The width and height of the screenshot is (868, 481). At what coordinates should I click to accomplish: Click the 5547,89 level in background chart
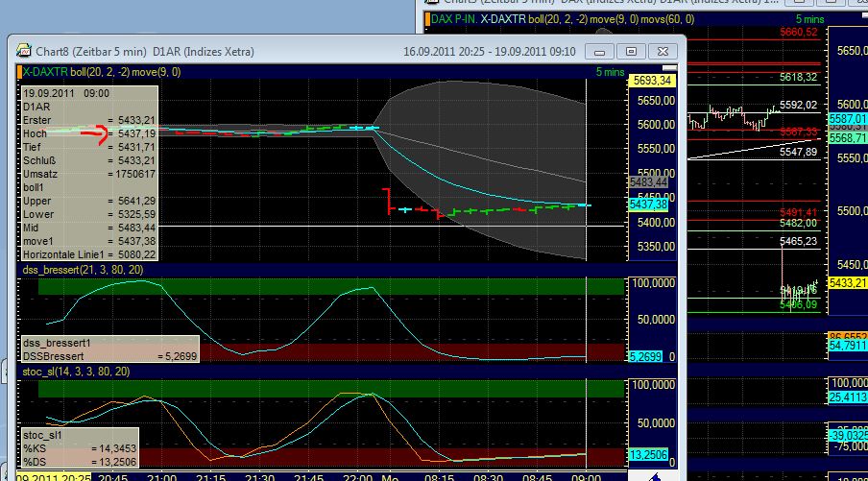(x=798, y=152)
